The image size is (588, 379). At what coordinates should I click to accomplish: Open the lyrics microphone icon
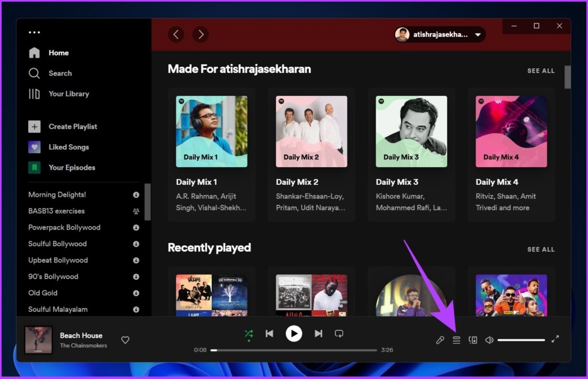[x=440, y=340]
